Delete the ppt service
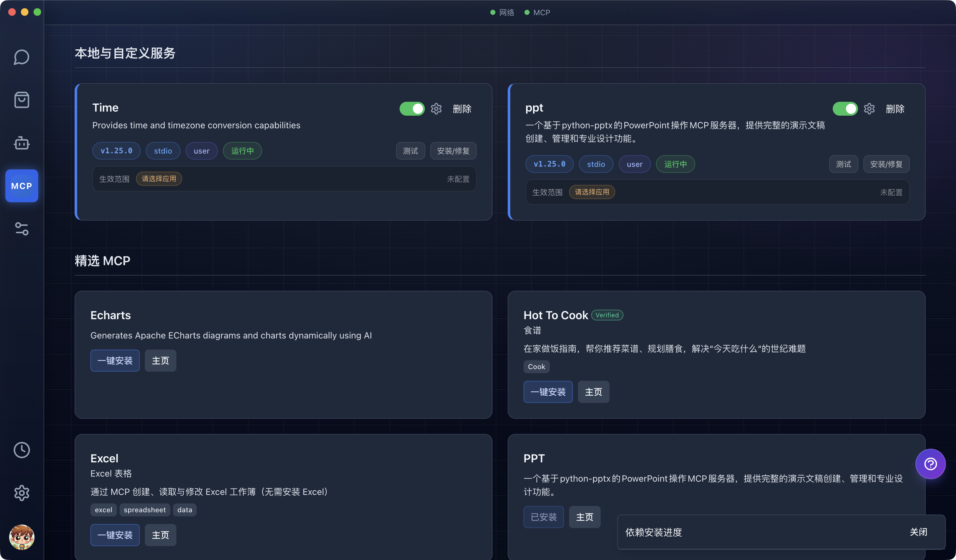 click(895, 109)
